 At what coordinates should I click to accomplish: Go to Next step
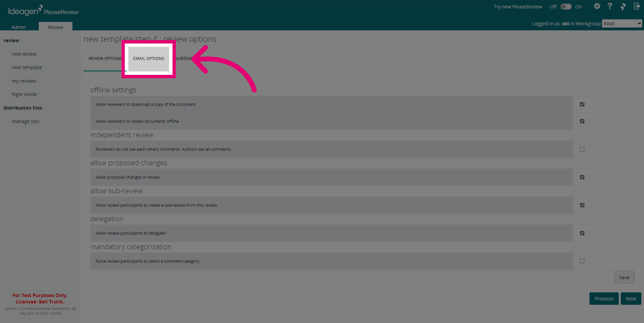[x=631, y=299]
